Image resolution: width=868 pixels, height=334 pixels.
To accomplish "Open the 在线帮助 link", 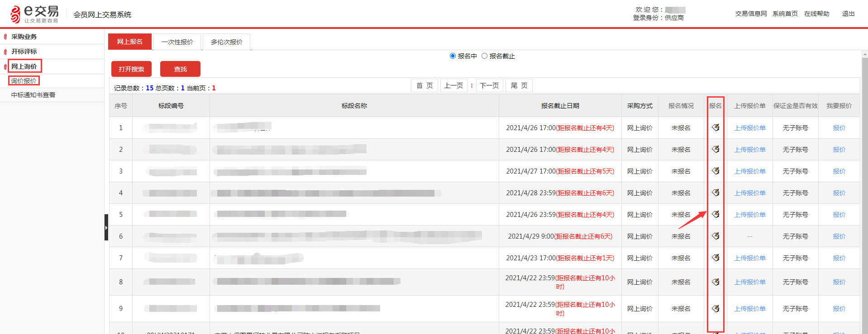I will [817, 14].
